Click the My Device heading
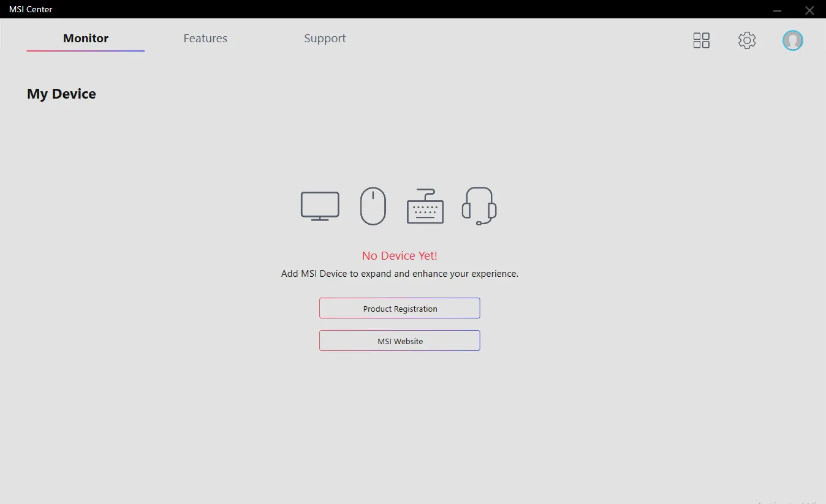Image resolution: width=826 pixels, height=504 pixels. pos(61,94)
